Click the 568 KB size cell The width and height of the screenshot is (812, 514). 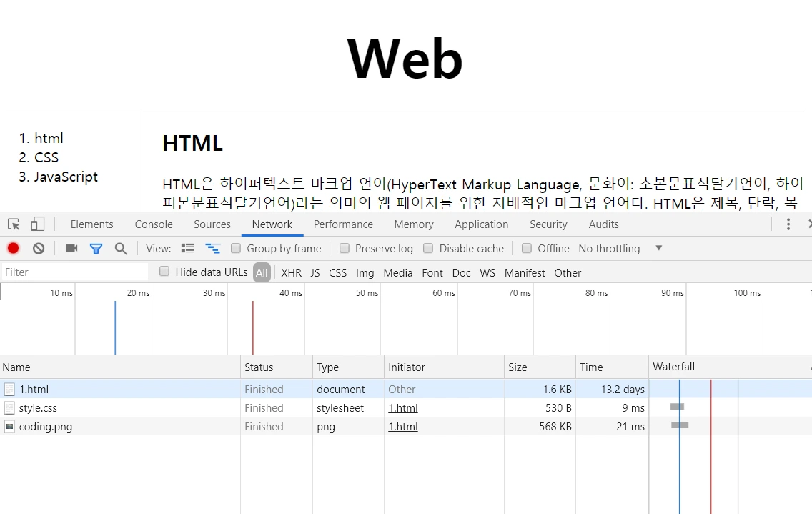coord(555,427)
